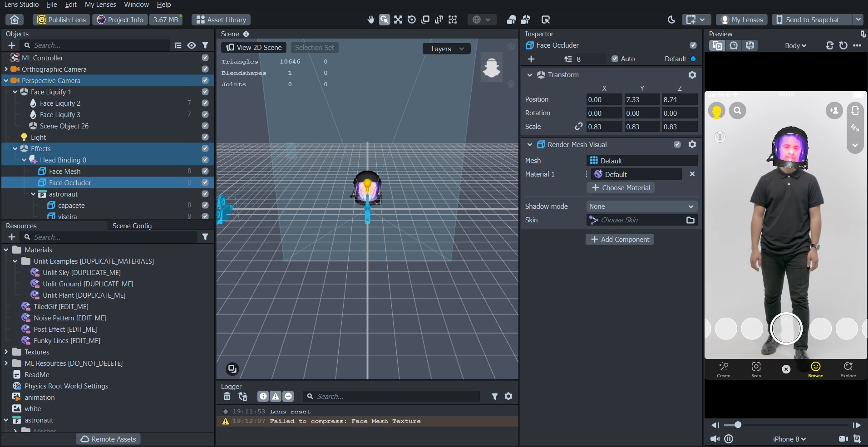The image size is (868, 447).
Task: Open the Layers dropdown
Action: pyautogui.click(x=447, y=49)
